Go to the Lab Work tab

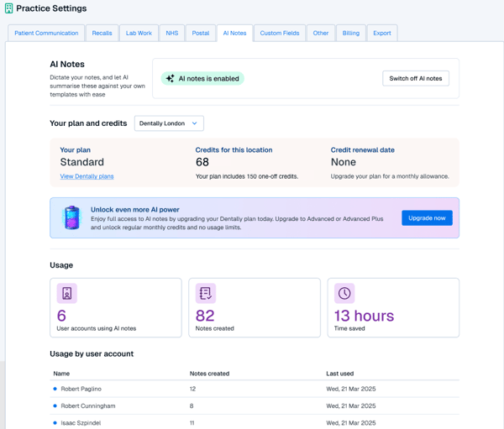139,33
